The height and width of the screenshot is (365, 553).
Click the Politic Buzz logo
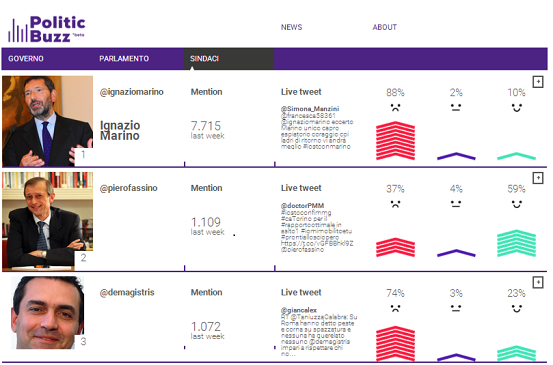tap(47, 29)
